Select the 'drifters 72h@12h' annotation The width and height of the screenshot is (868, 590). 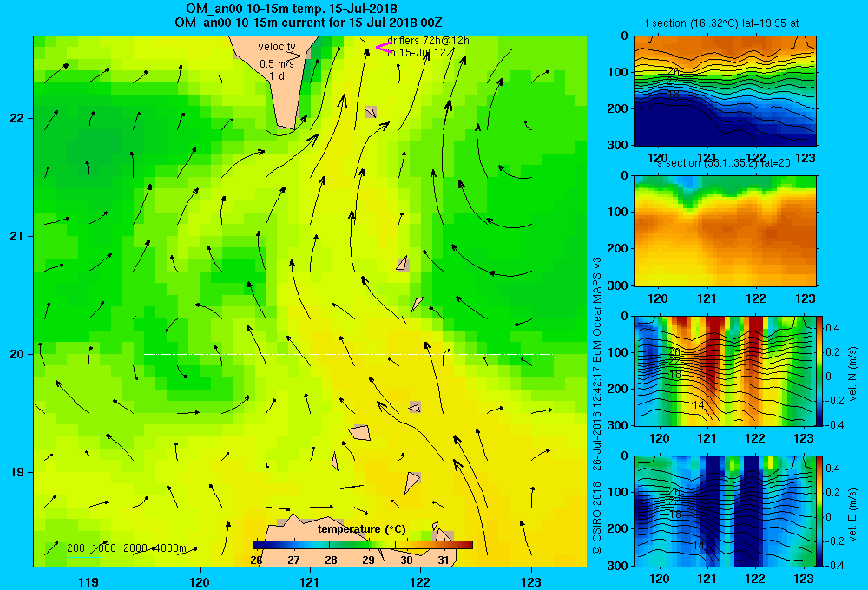click(429, 41)
